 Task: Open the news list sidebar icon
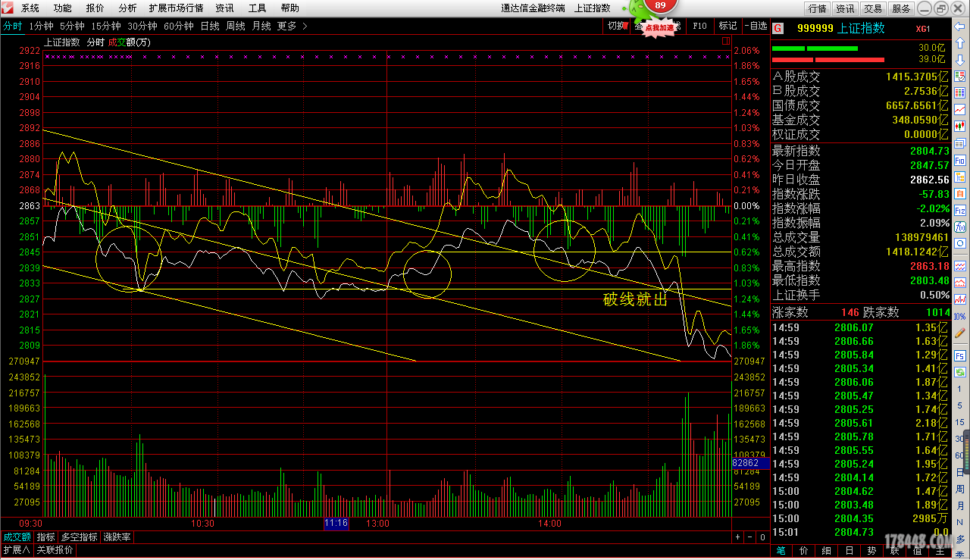(x=959, y=143)
